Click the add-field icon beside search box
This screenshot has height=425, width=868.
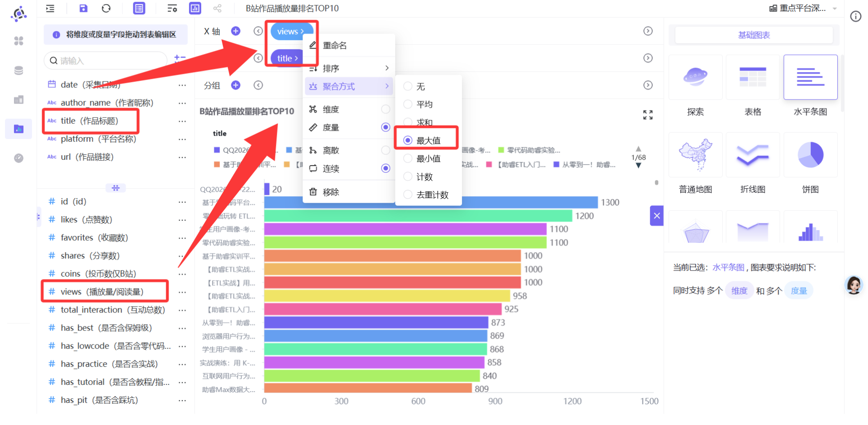[x=180, y=58]
